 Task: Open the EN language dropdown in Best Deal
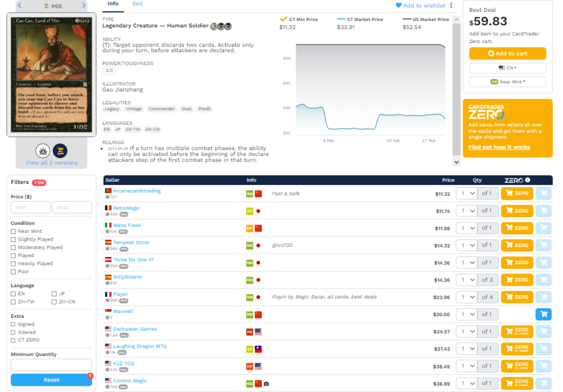[507, 68]
